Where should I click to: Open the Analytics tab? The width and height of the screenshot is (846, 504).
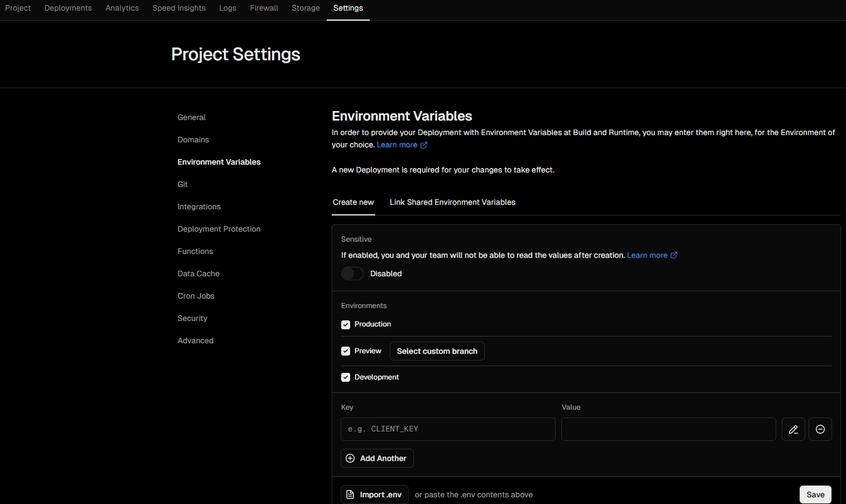(122, 8)
